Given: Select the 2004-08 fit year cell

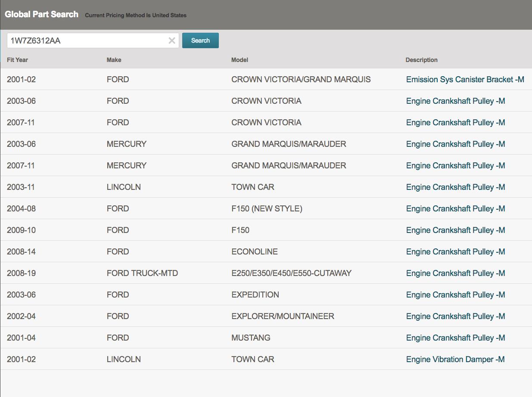Looking at the screenshot, I should click(x=21, y=208).
